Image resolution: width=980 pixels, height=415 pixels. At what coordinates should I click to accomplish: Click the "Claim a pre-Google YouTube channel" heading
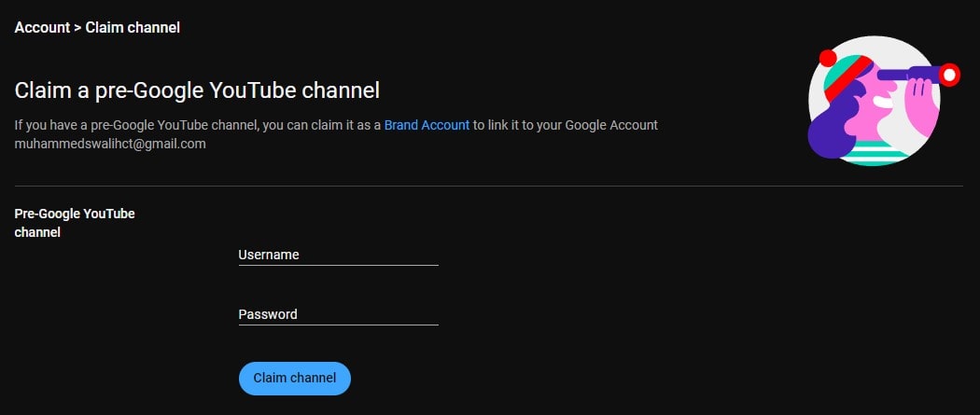(197, 90)
